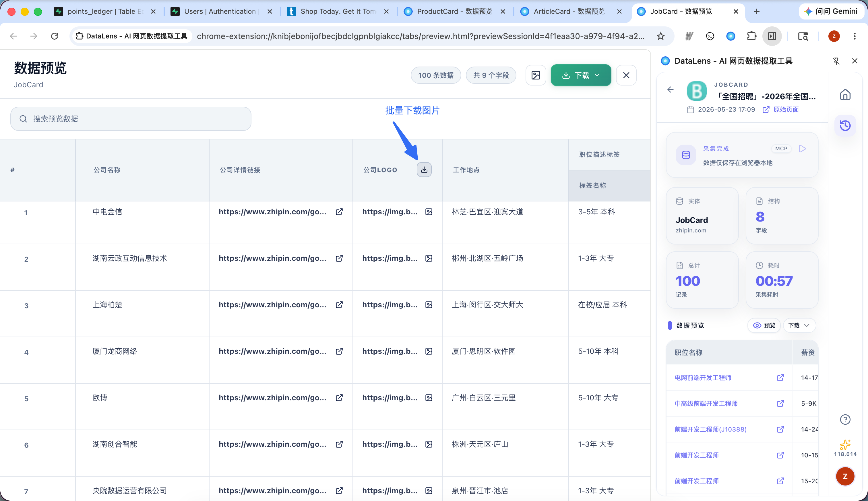Open external icon for 中高级前端开发工程师
868x501 pixels.
(x=780, y=404)
